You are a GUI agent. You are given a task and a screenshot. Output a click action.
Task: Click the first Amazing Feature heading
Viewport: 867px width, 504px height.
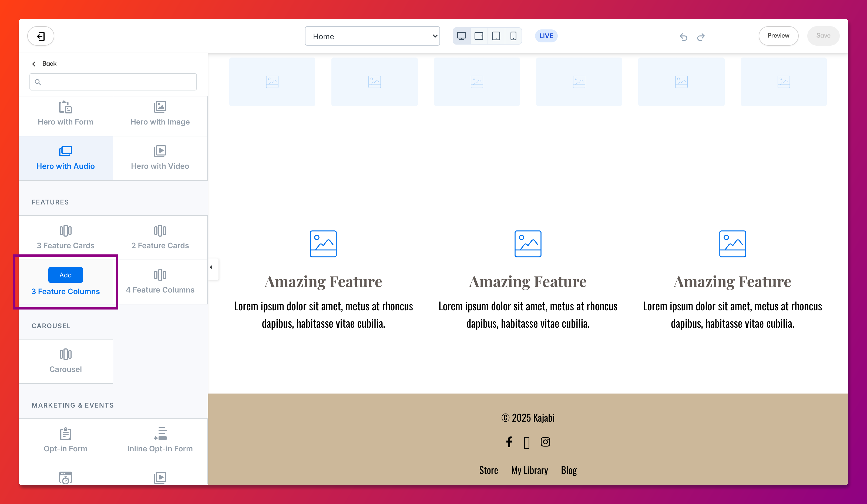[x=323, y=282]
